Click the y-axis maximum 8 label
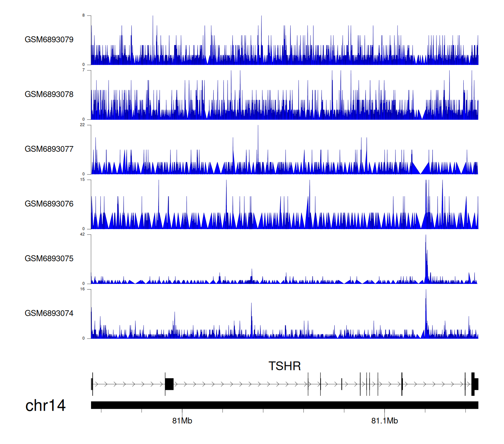This screenshot has height=444, width=504. pyautogui.click(x=84, y=15)
